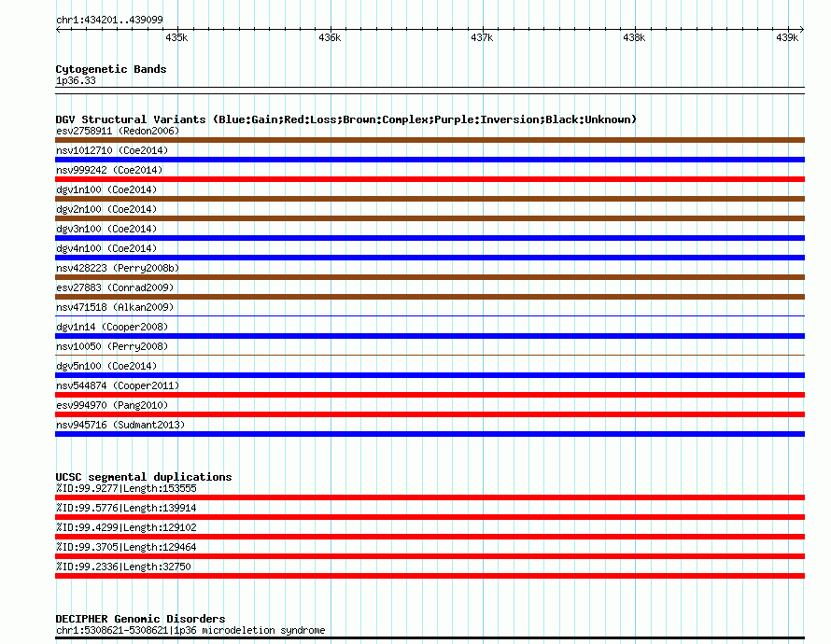Screen dimensions: 831x644
Task: Click the %ID:99.4299|Length:129102 label
Action: click(126, 527)
